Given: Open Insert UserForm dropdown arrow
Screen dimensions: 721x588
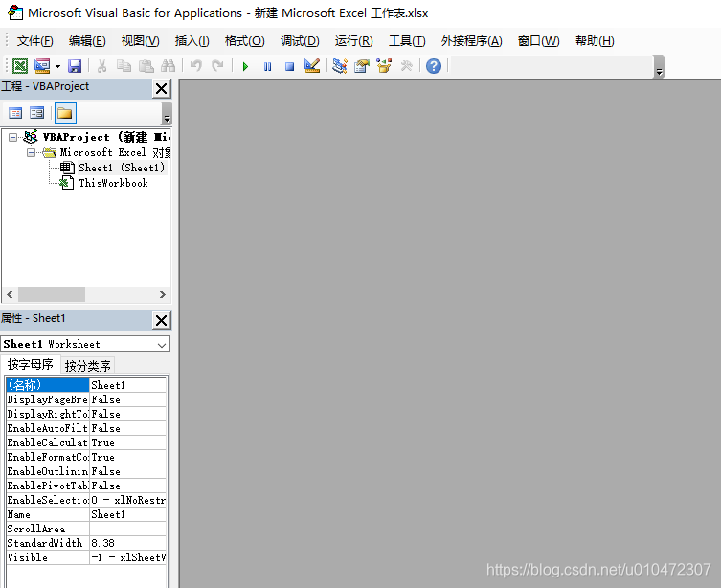Looking at the screenshot, I should coord(58,67).
